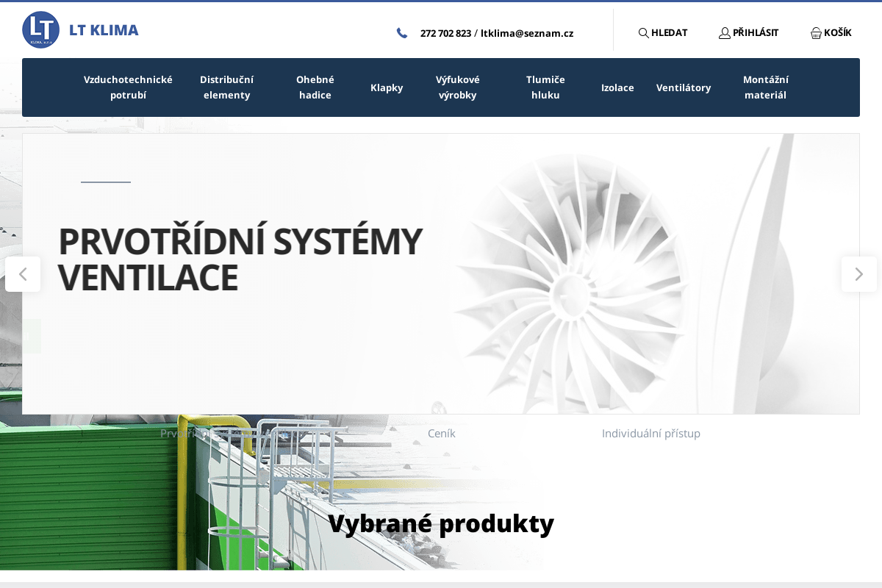Open search via the magnifier icon

click(x=643, y=33)
